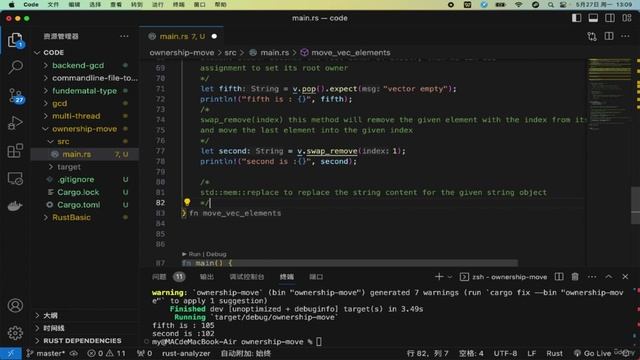
Task: Open the Docker whale icon view
Action: (x=15, y=206)
